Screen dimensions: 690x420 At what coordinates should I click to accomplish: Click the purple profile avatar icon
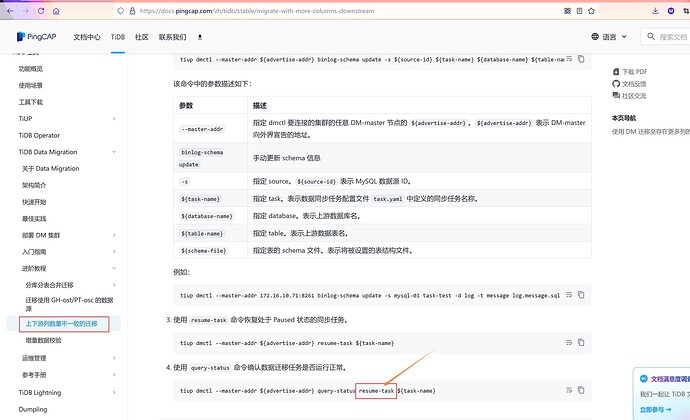click(671, 11)
